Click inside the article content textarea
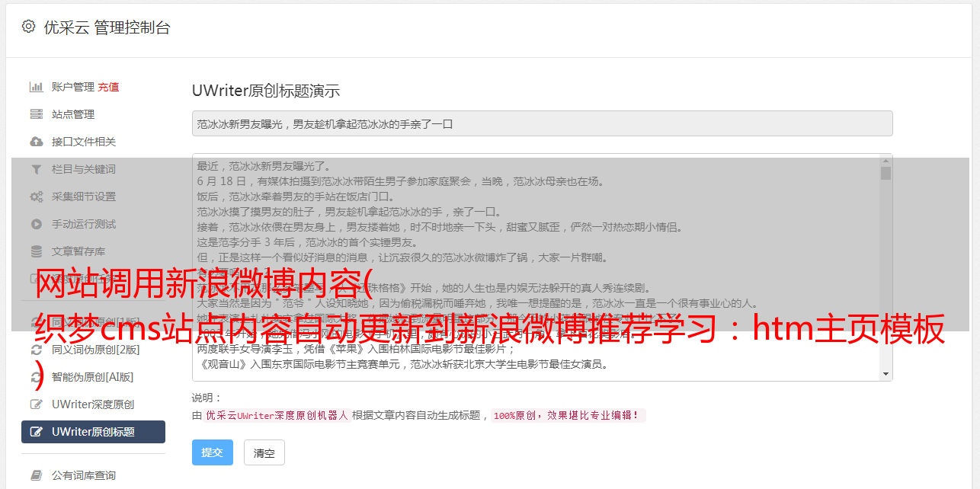This screenshot has height=489, width=980. 536,267
